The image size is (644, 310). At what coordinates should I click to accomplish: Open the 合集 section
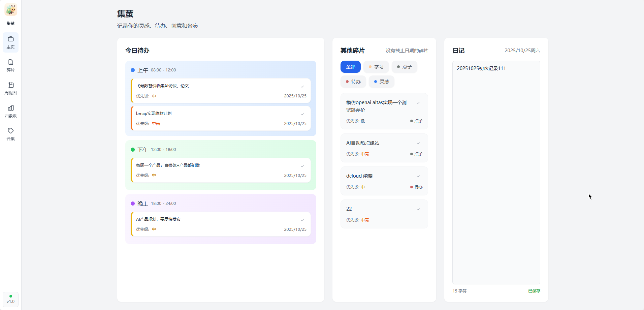10,134
